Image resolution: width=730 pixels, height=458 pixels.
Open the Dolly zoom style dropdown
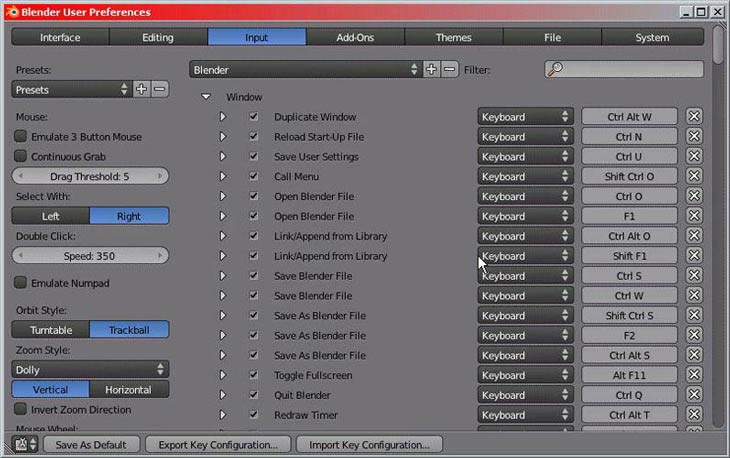pos(90,369)
